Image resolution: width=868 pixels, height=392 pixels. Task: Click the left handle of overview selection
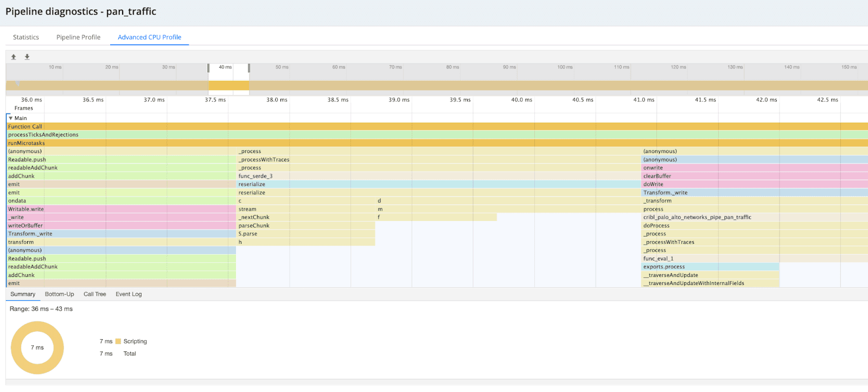pos(208,68)
